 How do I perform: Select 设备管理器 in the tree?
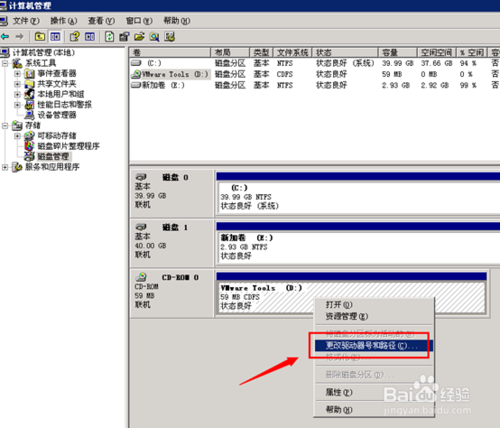[x=57, y=115]
